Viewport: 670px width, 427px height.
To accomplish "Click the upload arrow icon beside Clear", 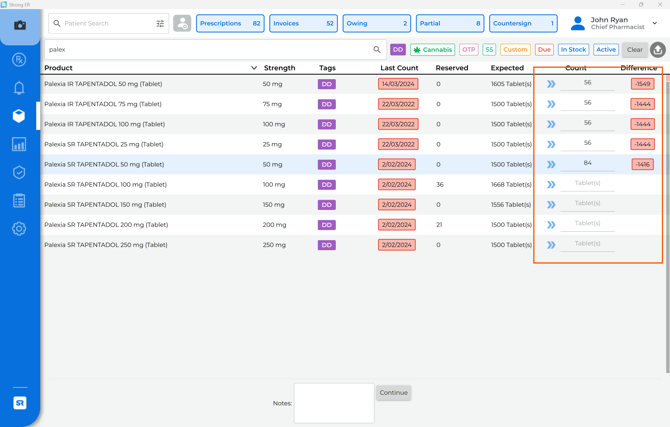I will (x=658, y=49).
